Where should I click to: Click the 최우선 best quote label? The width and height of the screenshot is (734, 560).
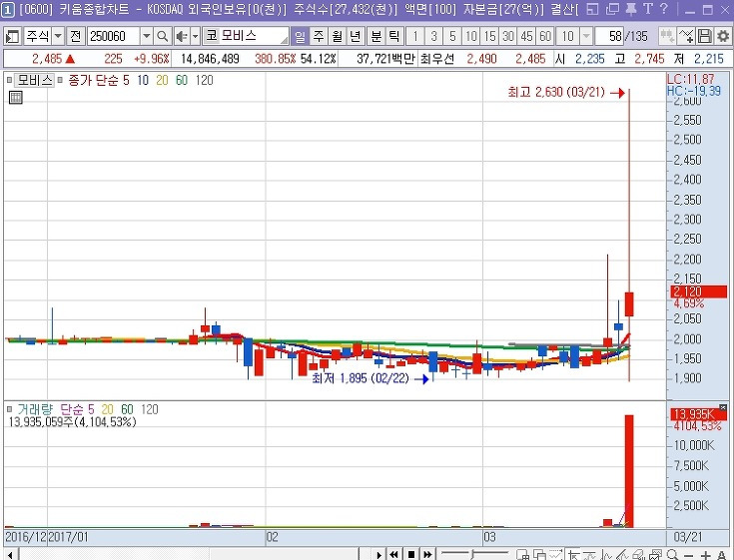436,59
